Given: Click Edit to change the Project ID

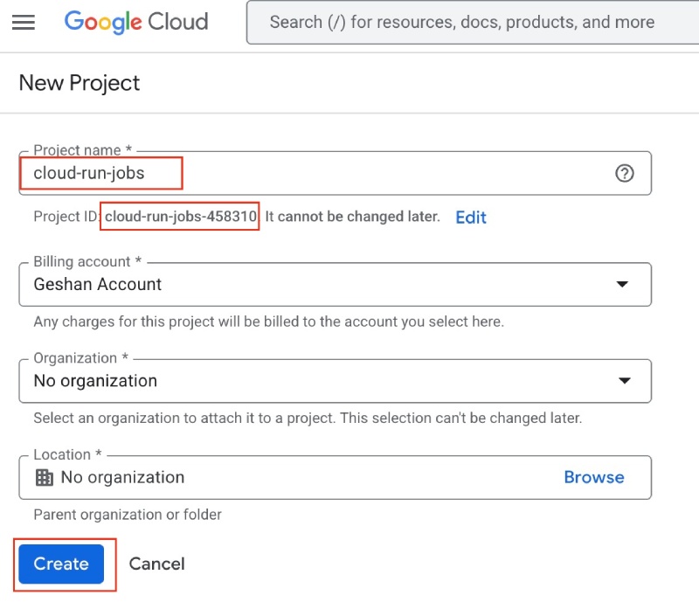Looking at the screenshot, I should 470,217.
